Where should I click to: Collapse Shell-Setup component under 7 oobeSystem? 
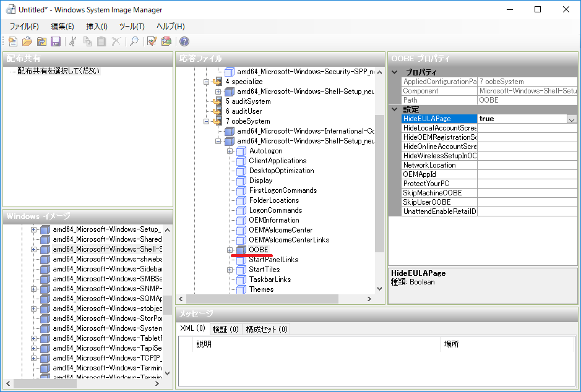(218, 141)
